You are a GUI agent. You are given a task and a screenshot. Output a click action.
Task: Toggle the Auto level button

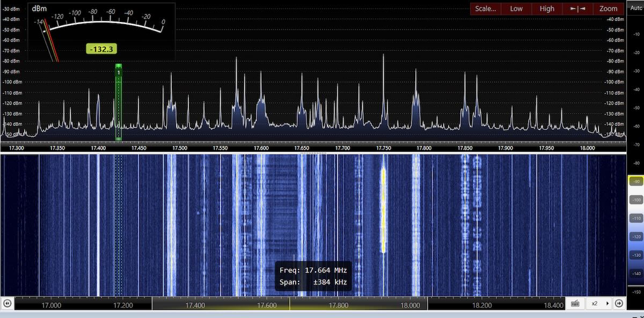pyautogui.click(x=636, y=8)
